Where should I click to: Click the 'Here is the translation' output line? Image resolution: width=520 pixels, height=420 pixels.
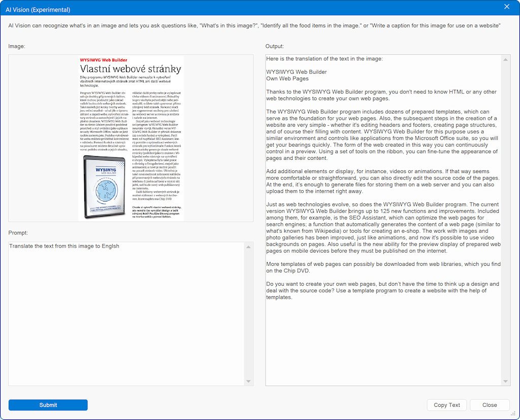[x=324, y=59]
